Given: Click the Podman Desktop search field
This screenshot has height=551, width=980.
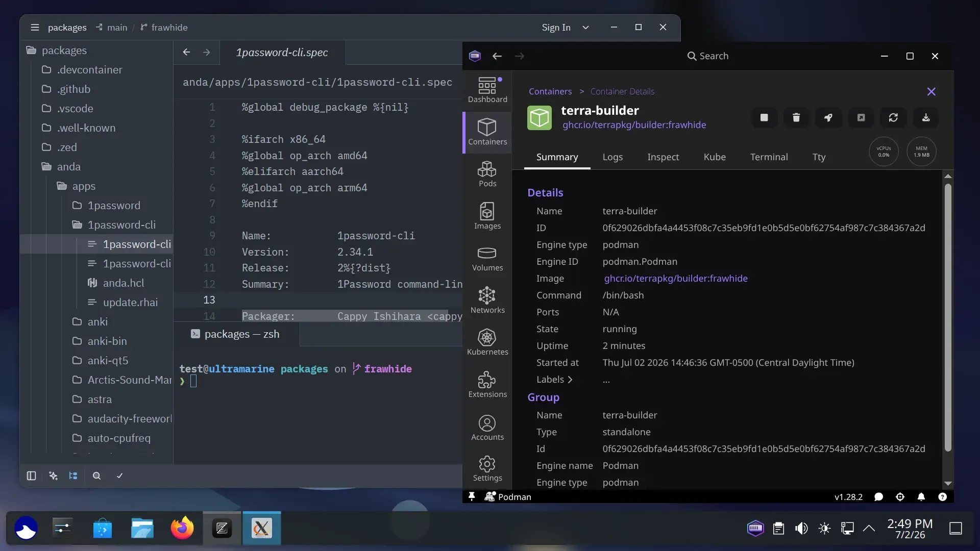Looking at the screenshot, I should pyautogui.click(x=707, y=56).
